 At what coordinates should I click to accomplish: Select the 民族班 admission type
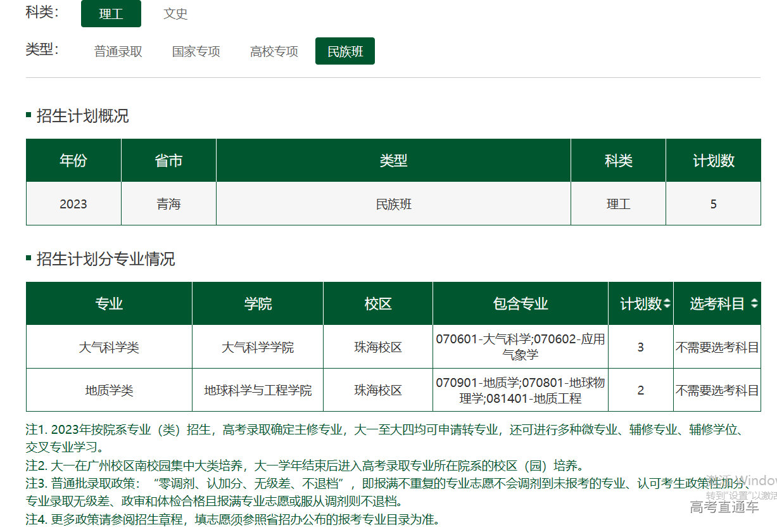coord(345,52)
